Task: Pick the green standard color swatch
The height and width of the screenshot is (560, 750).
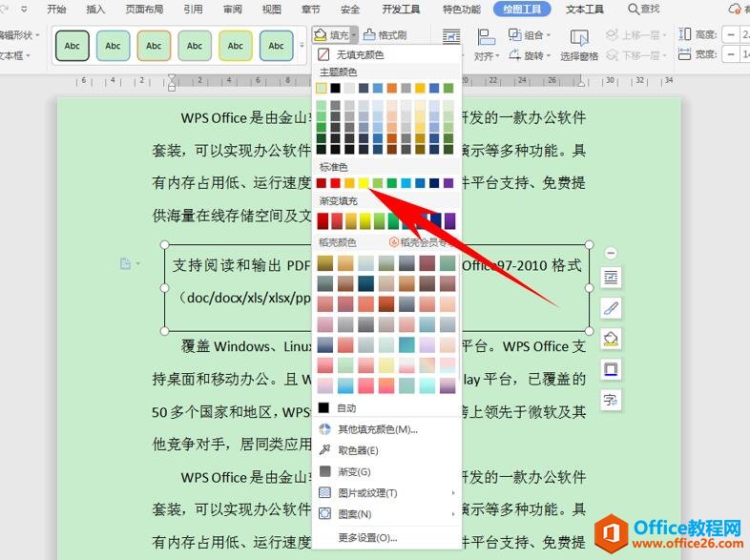Action: (392, 182)
